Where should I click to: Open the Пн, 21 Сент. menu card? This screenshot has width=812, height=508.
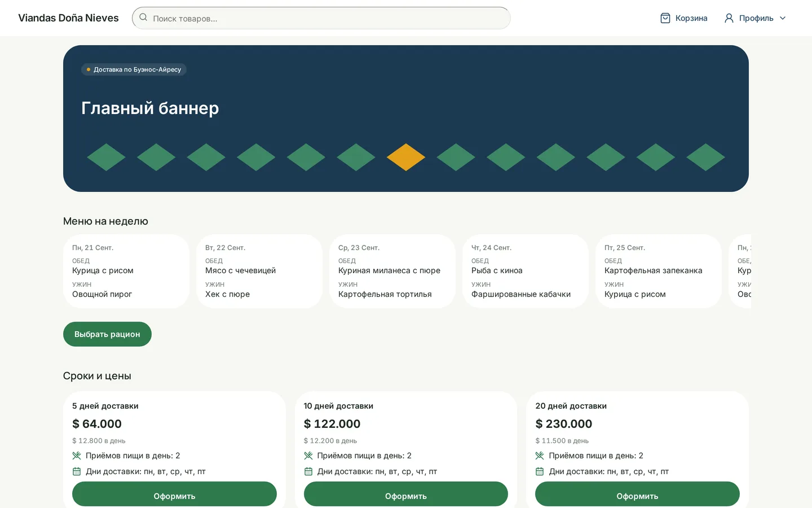[126, 271]
